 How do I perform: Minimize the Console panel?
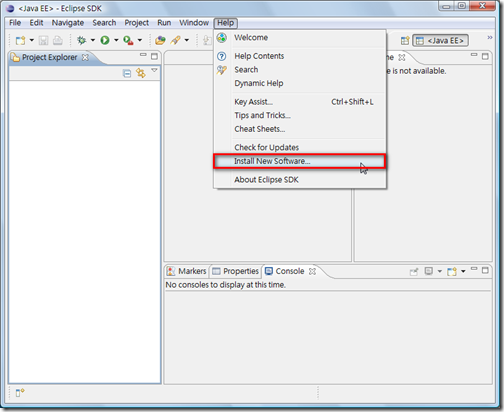[x=474, y=269]
